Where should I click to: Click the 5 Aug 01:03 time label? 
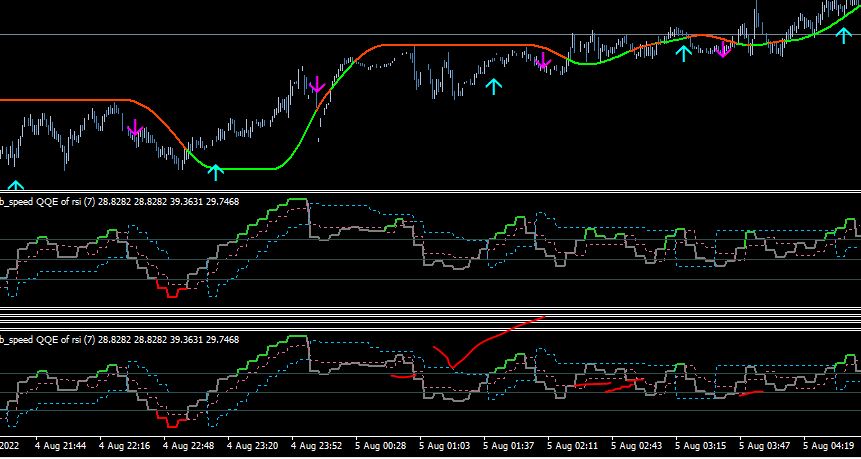445,445
